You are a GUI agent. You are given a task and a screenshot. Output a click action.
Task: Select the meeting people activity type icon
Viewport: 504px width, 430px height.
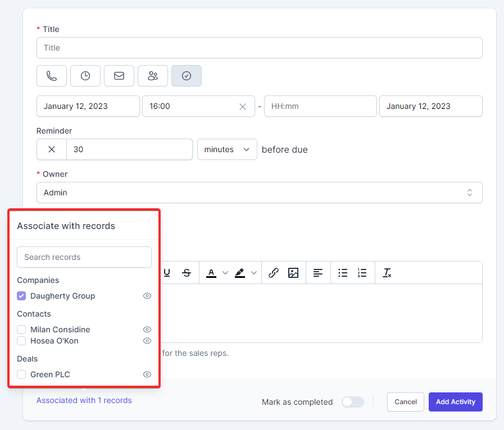pos(153,76)
